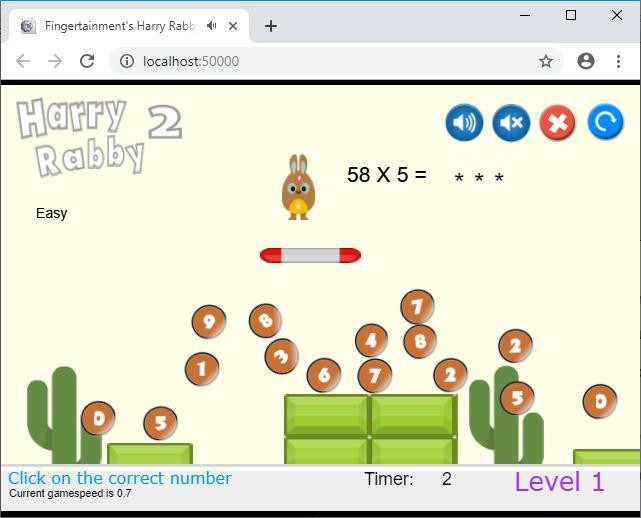Click the three asterisk answer placeholder
This screenshot has width=641, height=518.
pyautogui.click(x=479, y=178)
